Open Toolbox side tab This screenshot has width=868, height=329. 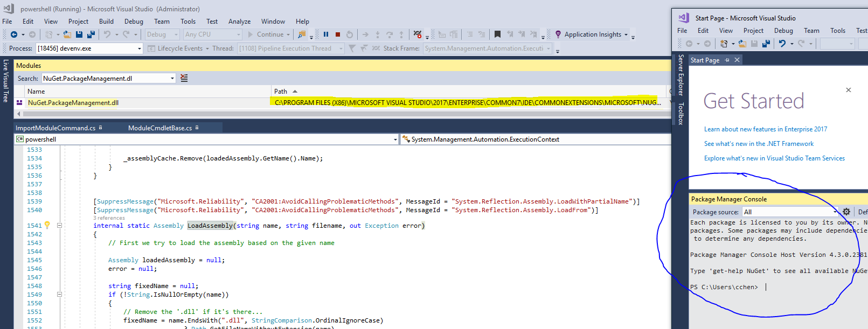coord(680,114)
